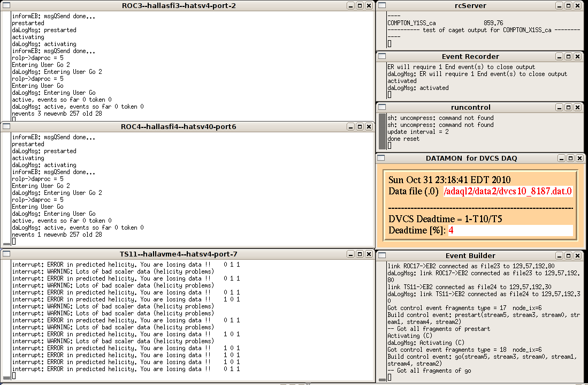The height and width of the screenshot is (385, 588).
Task: Click 'done reset' in runcontrol
Action: (x=403, y=139)
